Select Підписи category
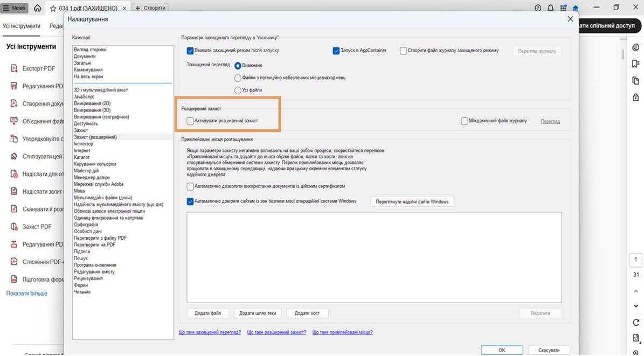 [x=82, y=252]
